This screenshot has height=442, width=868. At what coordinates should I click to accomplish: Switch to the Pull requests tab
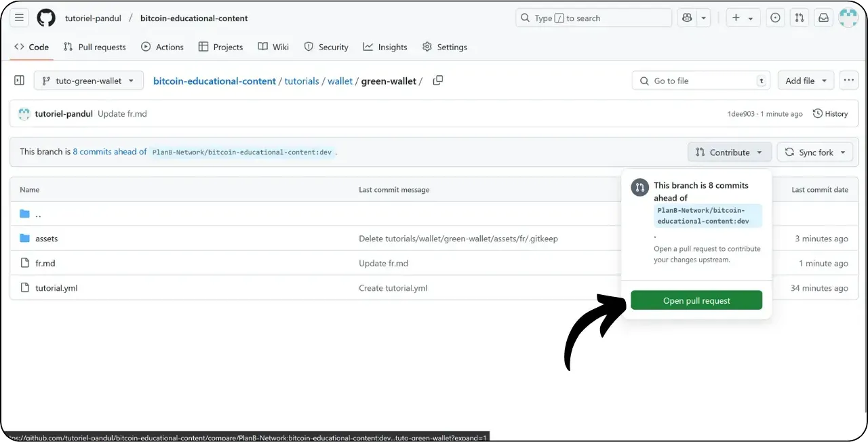[x=95, y=47]
